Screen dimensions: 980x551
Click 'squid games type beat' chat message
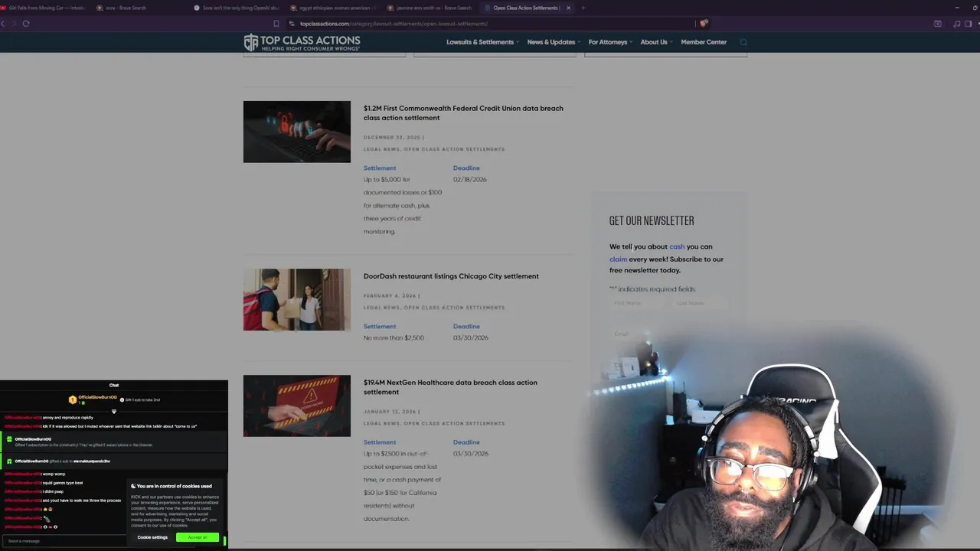point(63,483)
